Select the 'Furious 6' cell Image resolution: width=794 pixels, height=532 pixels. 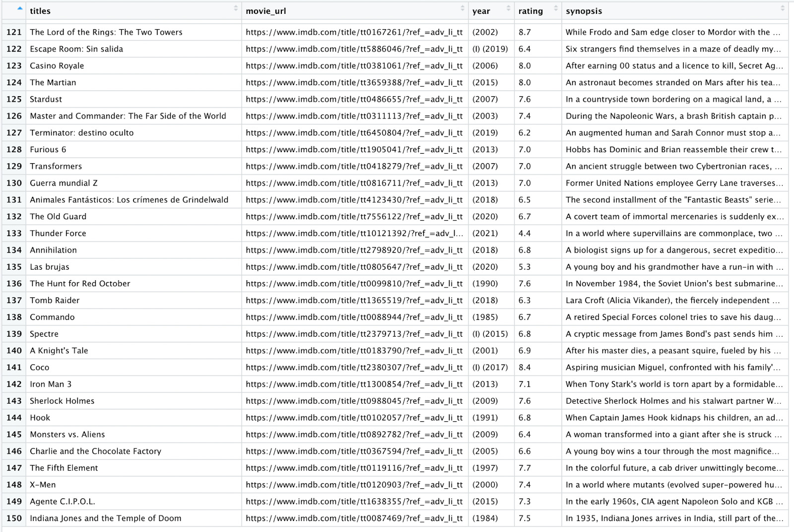tap(133, 150)
